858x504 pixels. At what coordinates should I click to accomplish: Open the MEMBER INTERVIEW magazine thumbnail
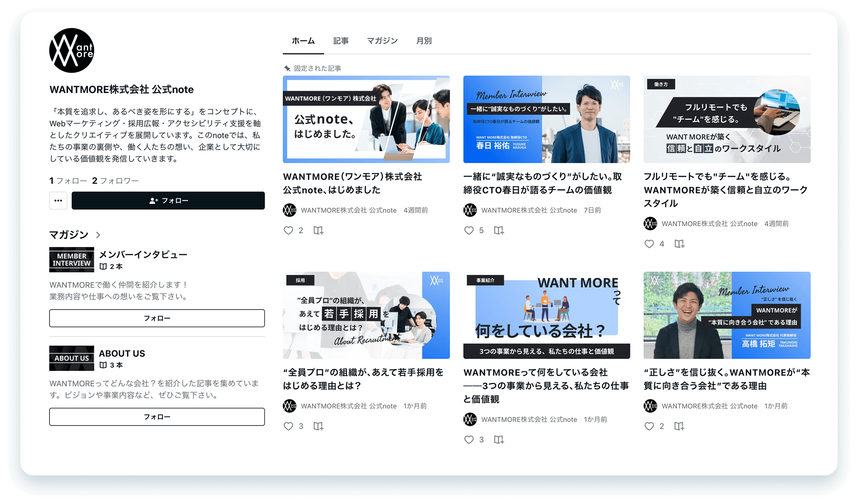click(71, 260)
